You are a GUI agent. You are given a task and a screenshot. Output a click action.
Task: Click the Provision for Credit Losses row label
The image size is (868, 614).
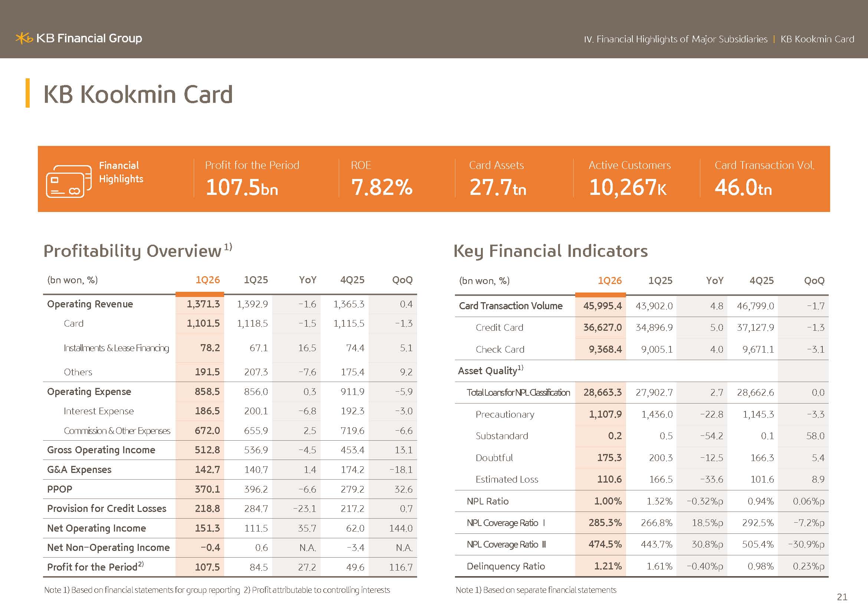(107, 509)
